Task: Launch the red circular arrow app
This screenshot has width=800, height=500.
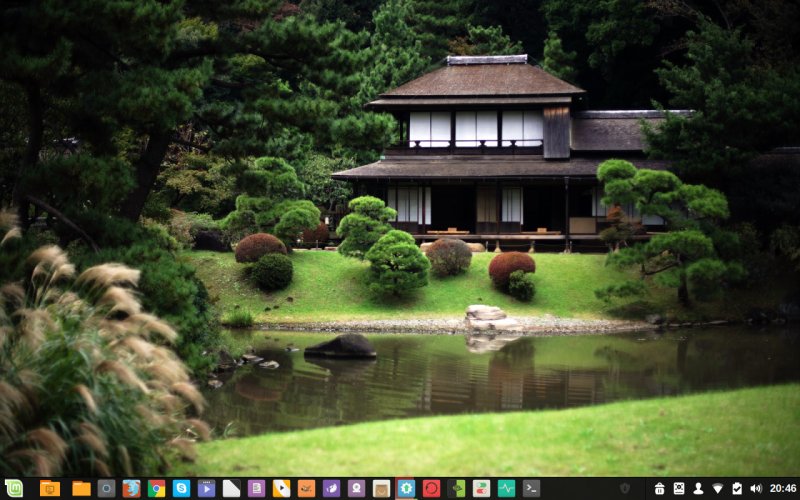Action: pos(431,488)
